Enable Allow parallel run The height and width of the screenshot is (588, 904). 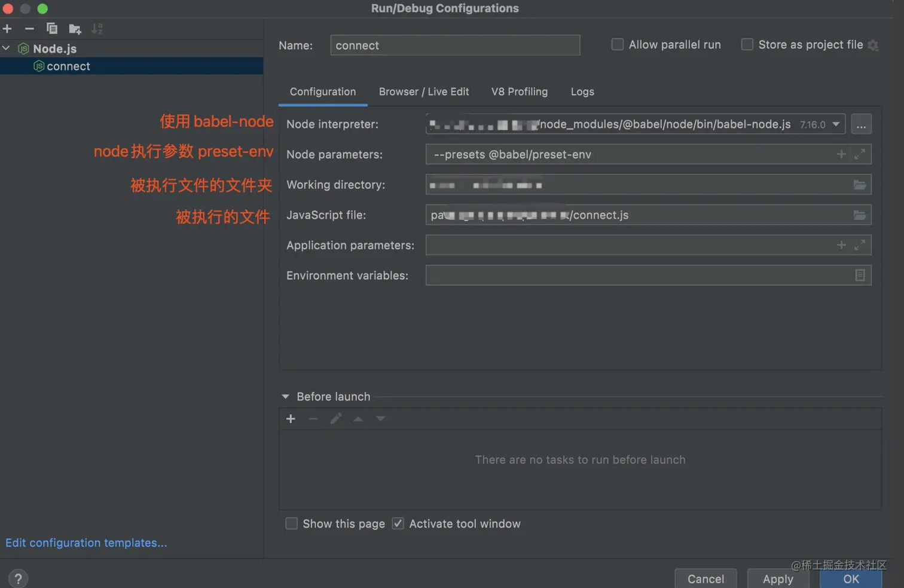coord(618,45)
